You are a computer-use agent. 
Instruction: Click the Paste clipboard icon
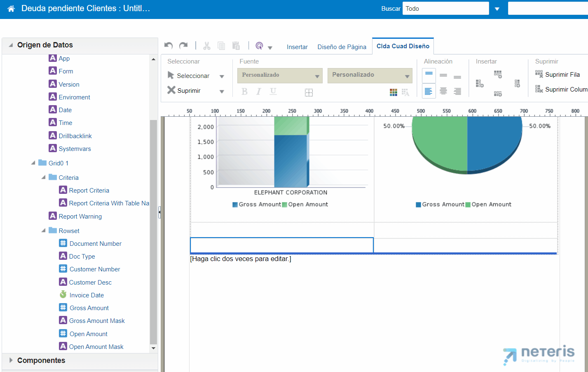point(236,46)
